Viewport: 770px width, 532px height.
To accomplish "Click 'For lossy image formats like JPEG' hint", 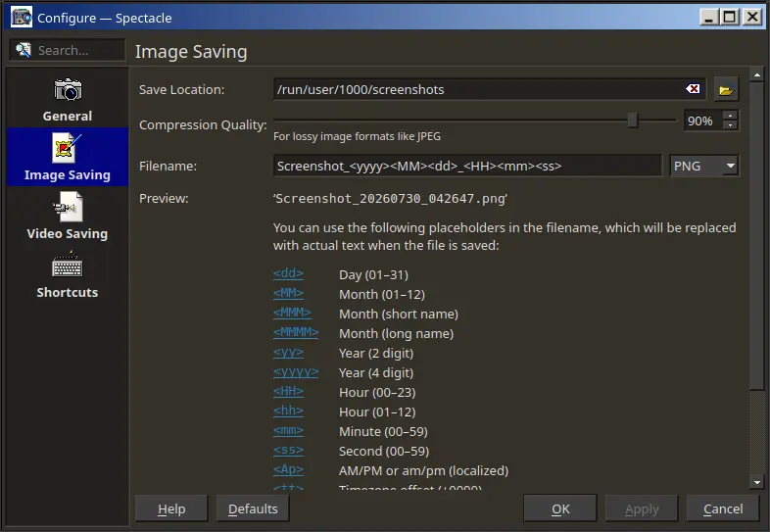I will tap(357, 136).
